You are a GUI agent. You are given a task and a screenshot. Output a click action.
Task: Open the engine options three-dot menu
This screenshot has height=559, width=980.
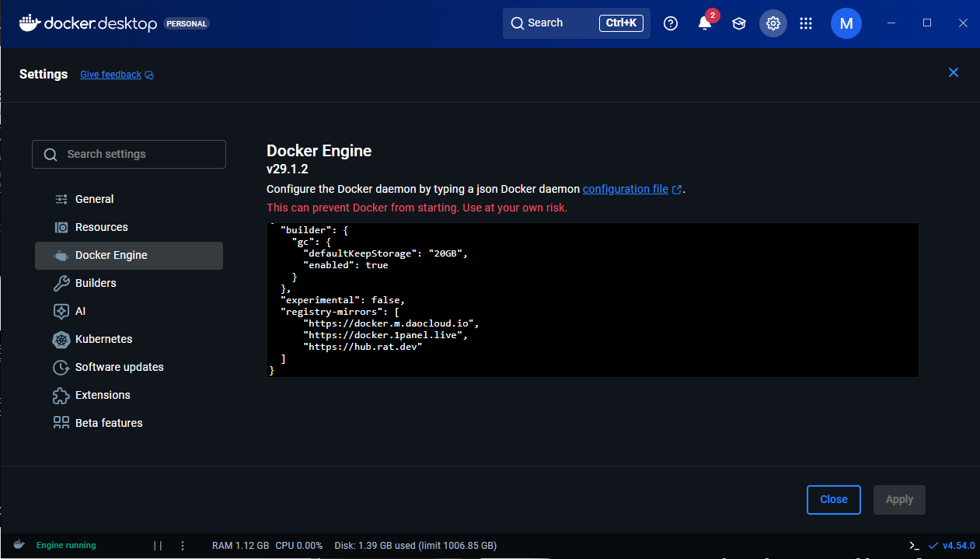(x=183, y=546)
